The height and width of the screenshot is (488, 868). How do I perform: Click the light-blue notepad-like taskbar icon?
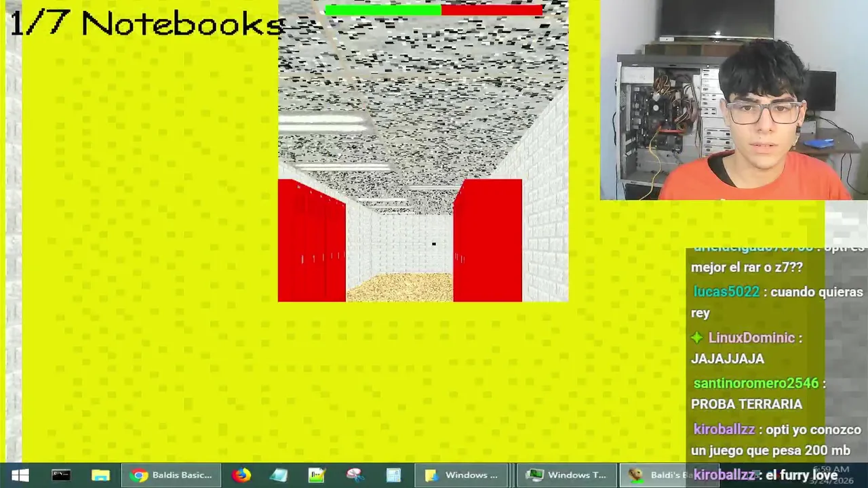279,475
